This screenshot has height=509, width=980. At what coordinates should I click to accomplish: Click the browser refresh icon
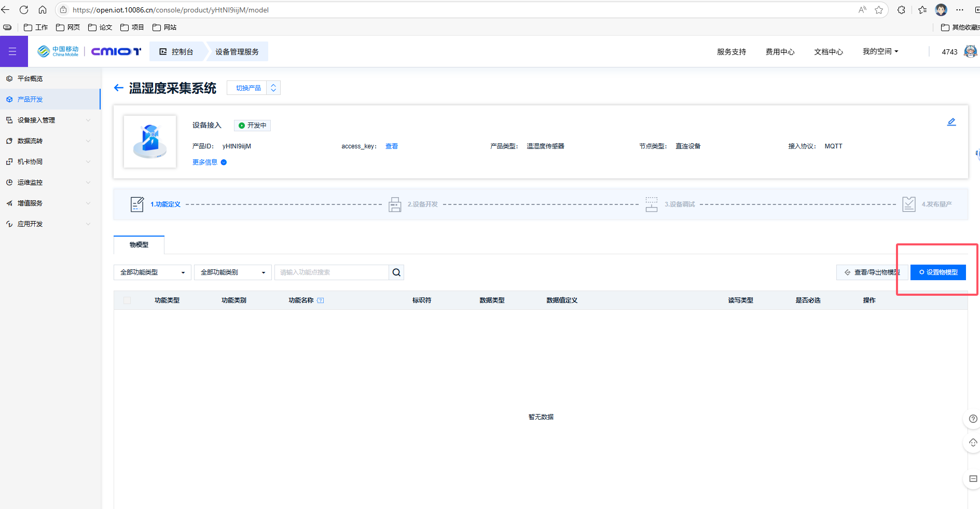point(24,10)
